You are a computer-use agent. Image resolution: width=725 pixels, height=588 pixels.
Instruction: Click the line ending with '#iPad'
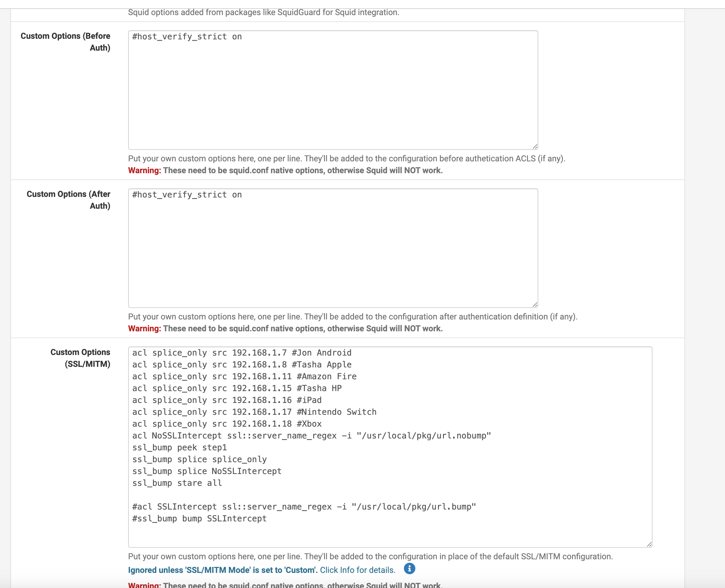[x=227, y=400]
